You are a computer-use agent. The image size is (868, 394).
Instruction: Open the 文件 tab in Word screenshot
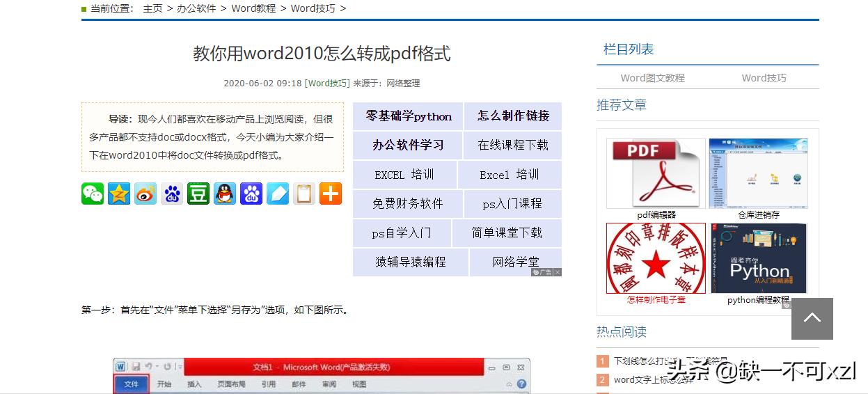131,384
